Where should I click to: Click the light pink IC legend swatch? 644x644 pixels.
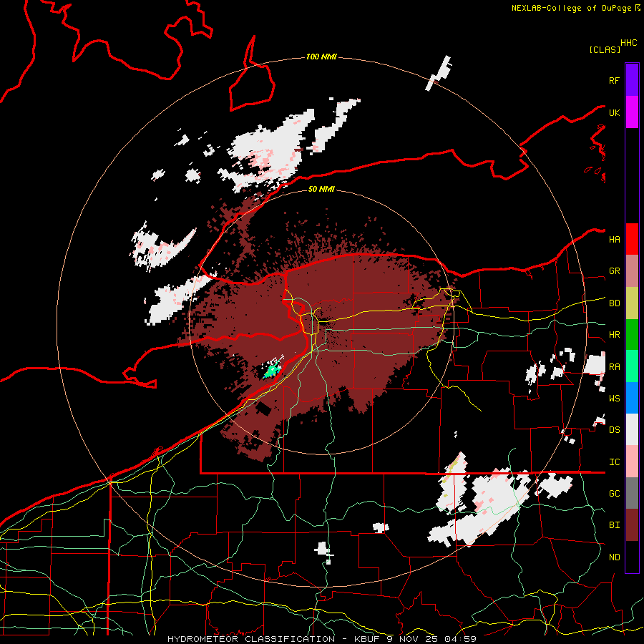click(x=632, y=462)
